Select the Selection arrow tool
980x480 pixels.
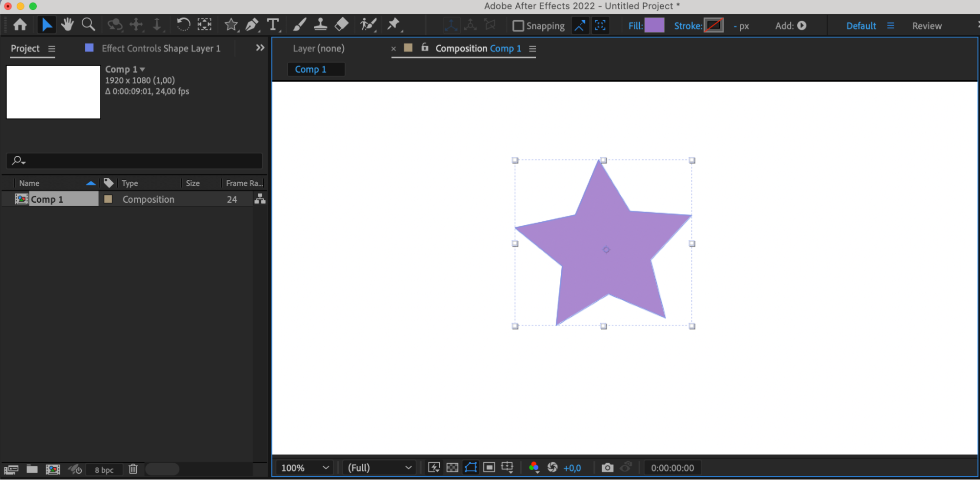[47, 24]
